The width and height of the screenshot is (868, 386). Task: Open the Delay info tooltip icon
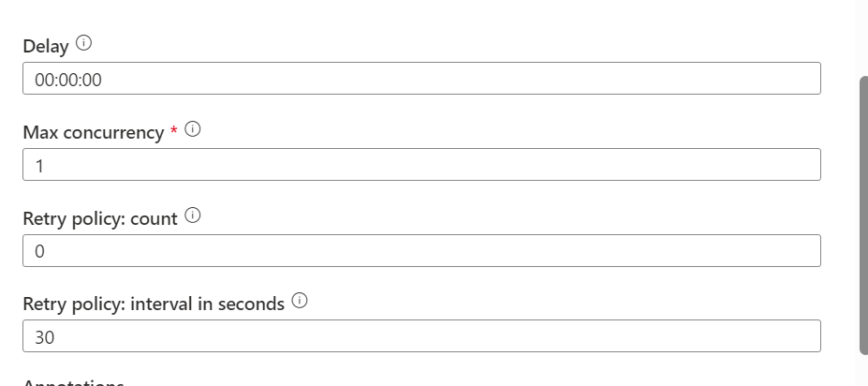[83, 43]
